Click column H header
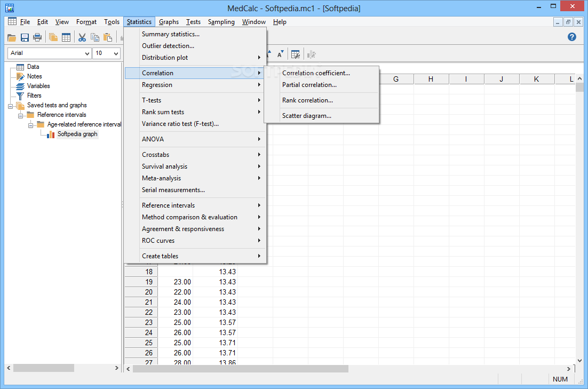This screenshot has height=389, width=588. point(431,79)
